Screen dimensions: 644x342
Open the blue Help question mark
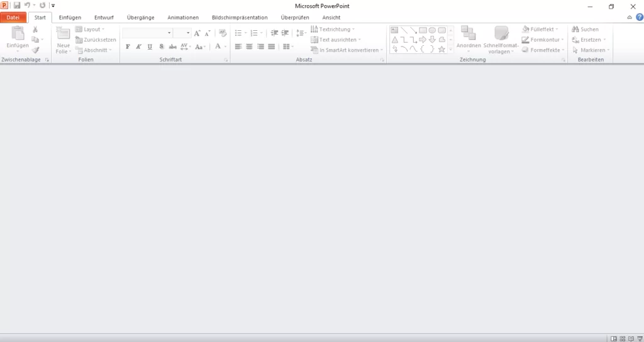[x=639, y=18]
